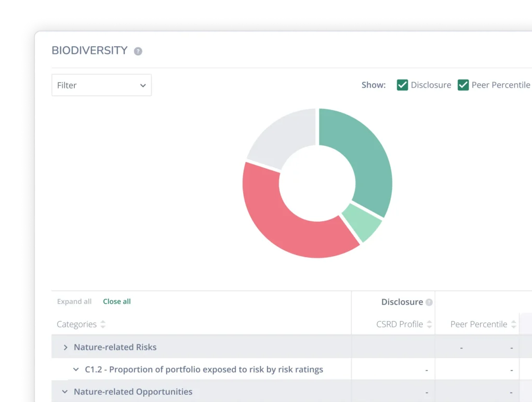Collapse the C1.2 portfolio risk row

pos(76,369)
